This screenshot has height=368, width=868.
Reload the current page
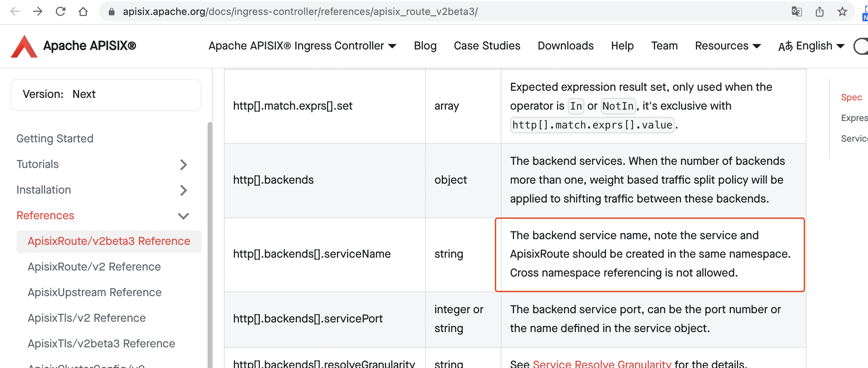pyautogui.click(x=60, y=11)
